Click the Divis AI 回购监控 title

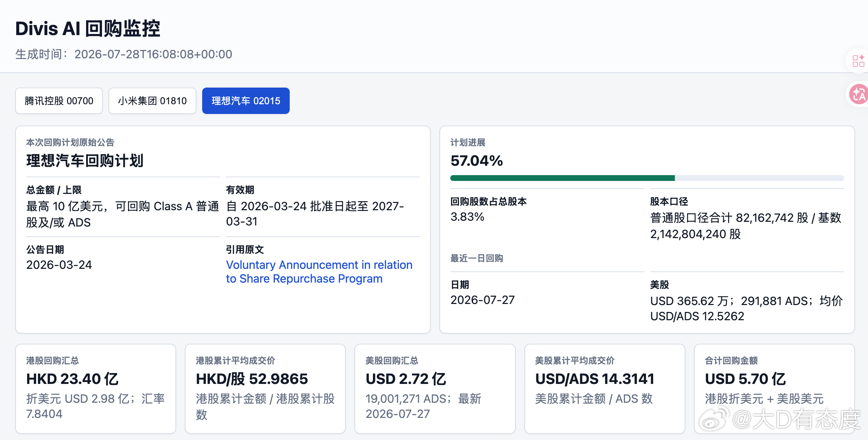click(x=88, y=29)
